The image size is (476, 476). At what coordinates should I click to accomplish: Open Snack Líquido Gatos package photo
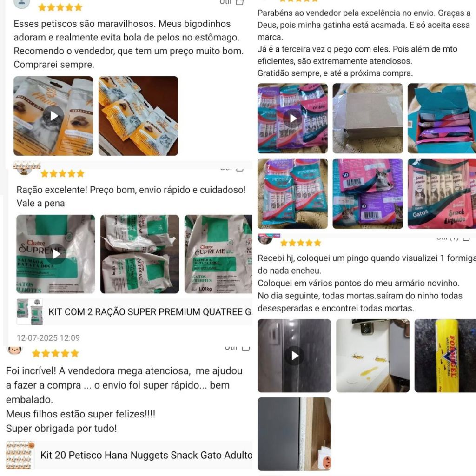point(442,193)
